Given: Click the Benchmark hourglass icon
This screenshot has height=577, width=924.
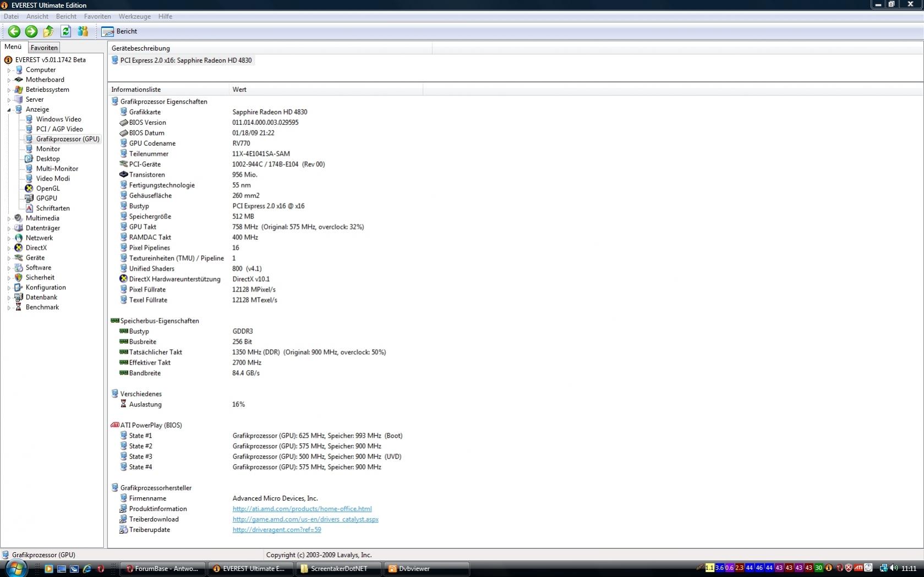Looking at the screenshot, I should [x=19, y=307].
